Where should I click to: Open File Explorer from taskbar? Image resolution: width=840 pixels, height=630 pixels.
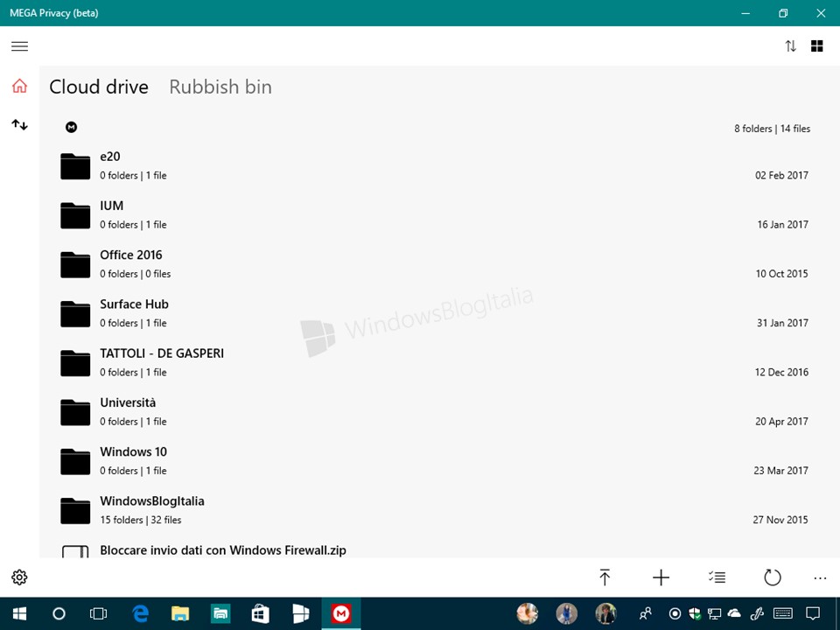180,613
